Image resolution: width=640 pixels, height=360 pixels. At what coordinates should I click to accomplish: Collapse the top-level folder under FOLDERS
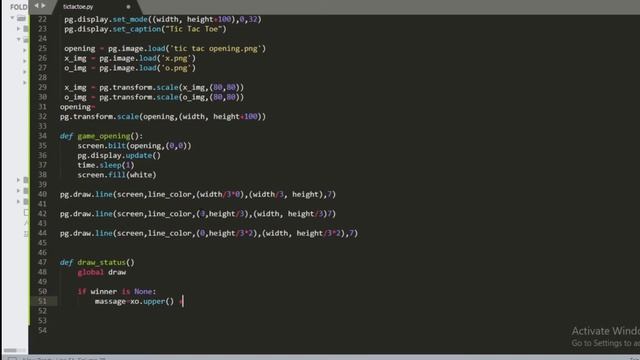coord(12,18)
